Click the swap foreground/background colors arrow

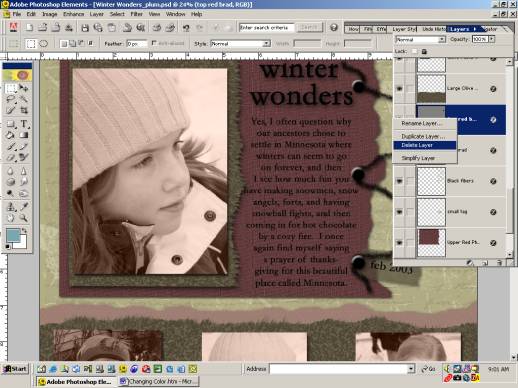24,231
